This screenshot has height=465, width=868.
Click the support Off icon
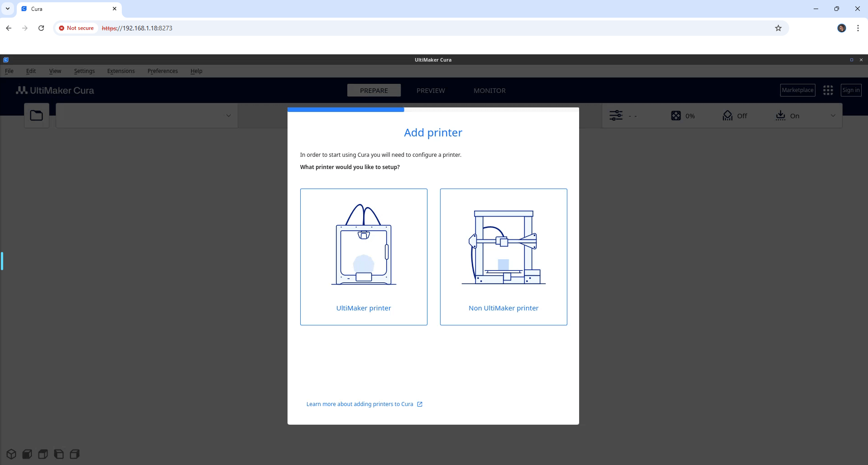click(728, 116)
